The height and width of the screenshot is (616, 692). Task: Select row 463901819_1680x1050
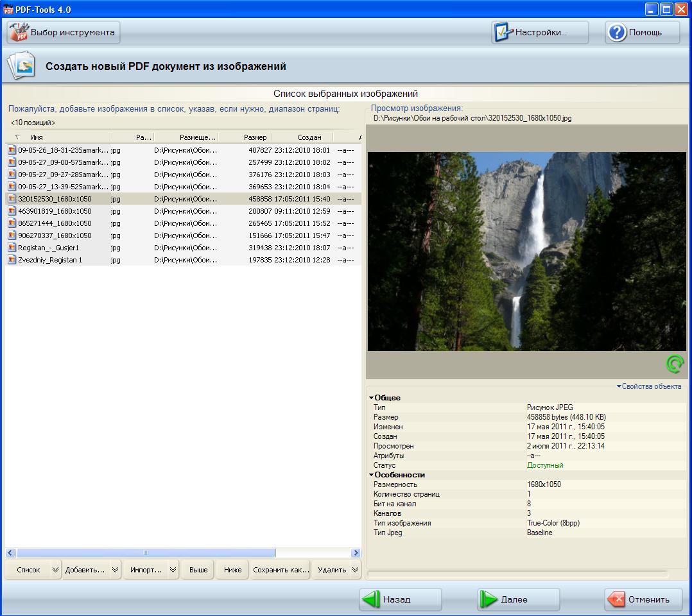(x=183, y=211)
